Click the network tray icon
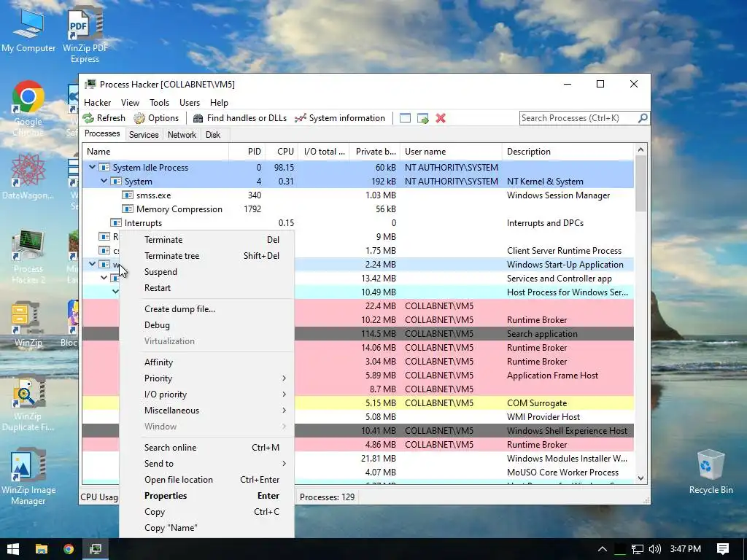Image resolution: width=747 pixels, height=560 pixels. pyautogui.click(x=637, y=549)
